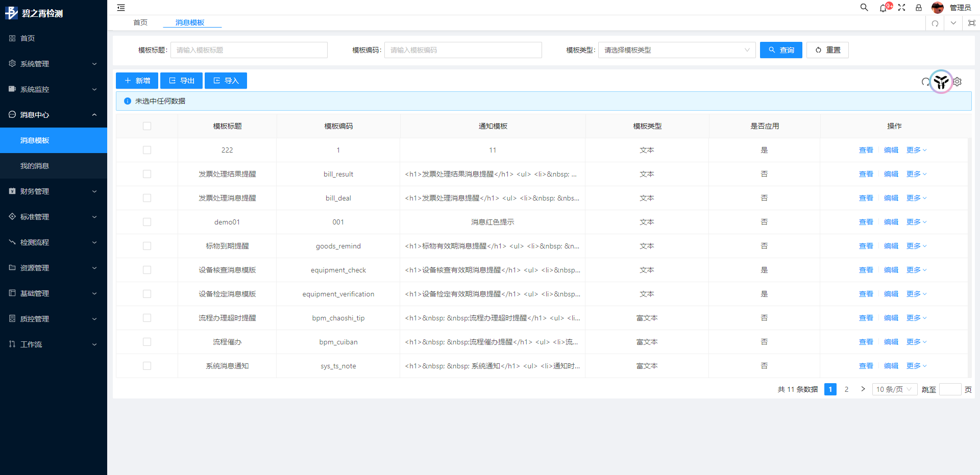Click the 基础管理 layout icon
980x475 pixels.
(12, 293)
